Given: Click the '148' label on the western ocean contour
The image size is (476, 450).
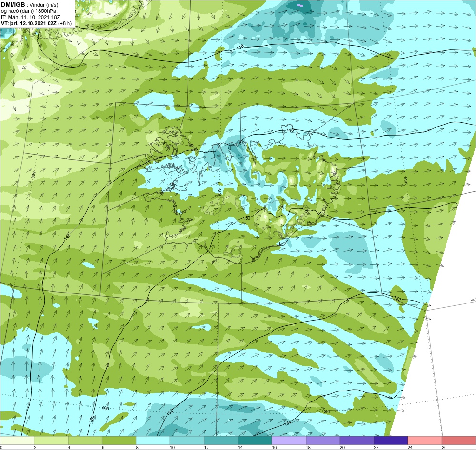Looking at the screenshot, I should click(68, 237).
